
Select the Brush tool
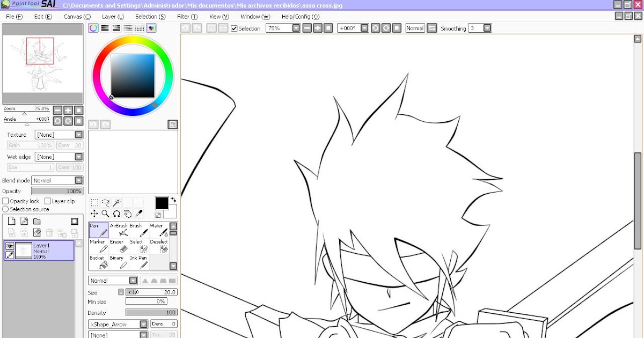tap(138, 230)
